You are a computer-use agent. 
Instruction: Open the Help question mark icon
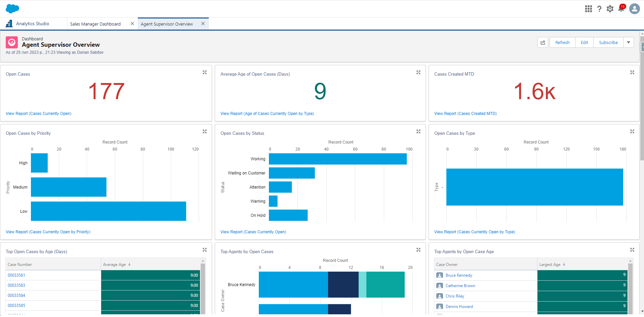click(x=599, y=9)
